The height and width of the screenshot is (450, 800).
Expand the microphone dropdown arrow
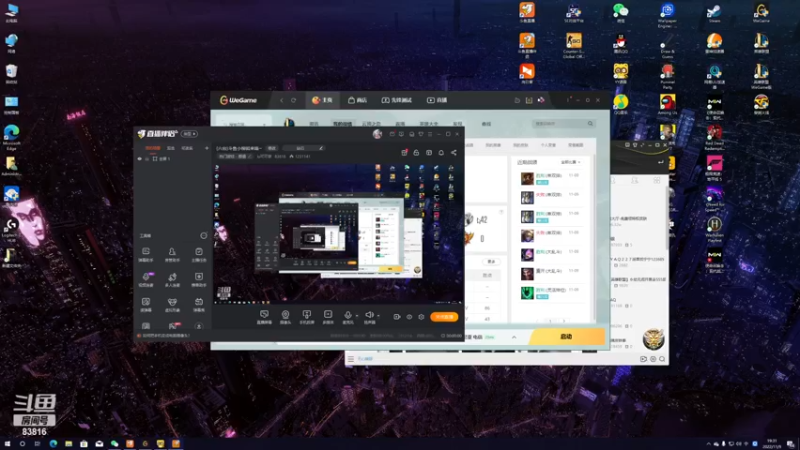pos(356,316)
